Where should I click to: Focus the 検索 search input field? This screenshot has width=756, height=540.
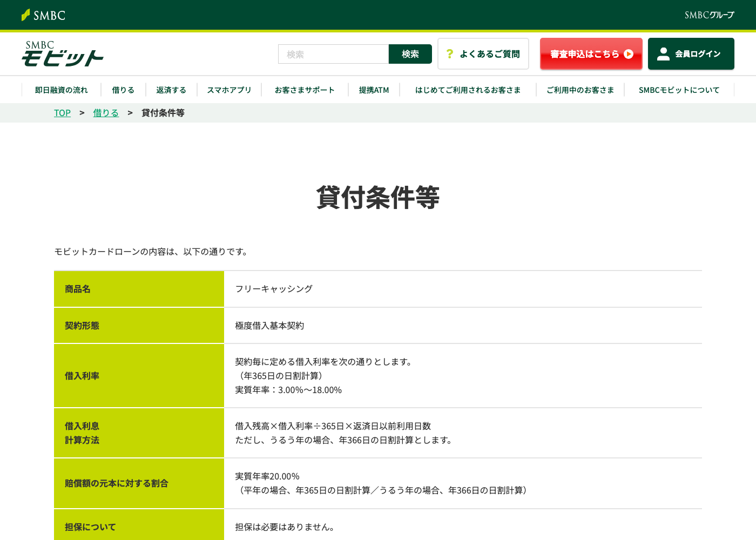pyautogui.click(x=333, y=54)
